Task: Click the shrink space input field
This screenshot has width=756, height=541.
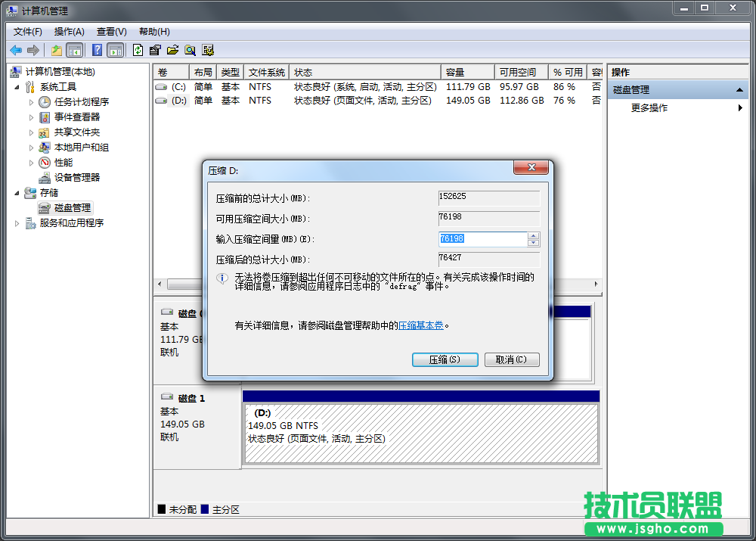Action: [484, 239]
